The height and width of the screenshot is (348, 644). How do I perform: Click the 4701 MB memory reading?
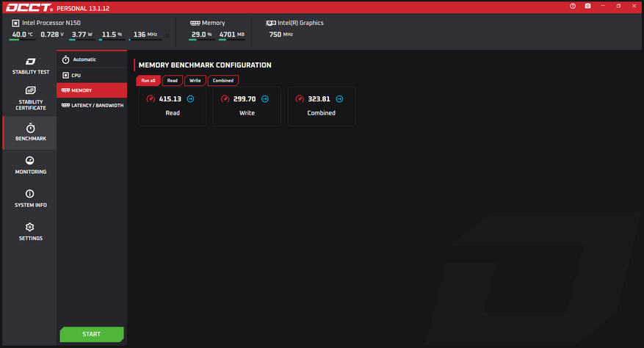pos(231,35)
